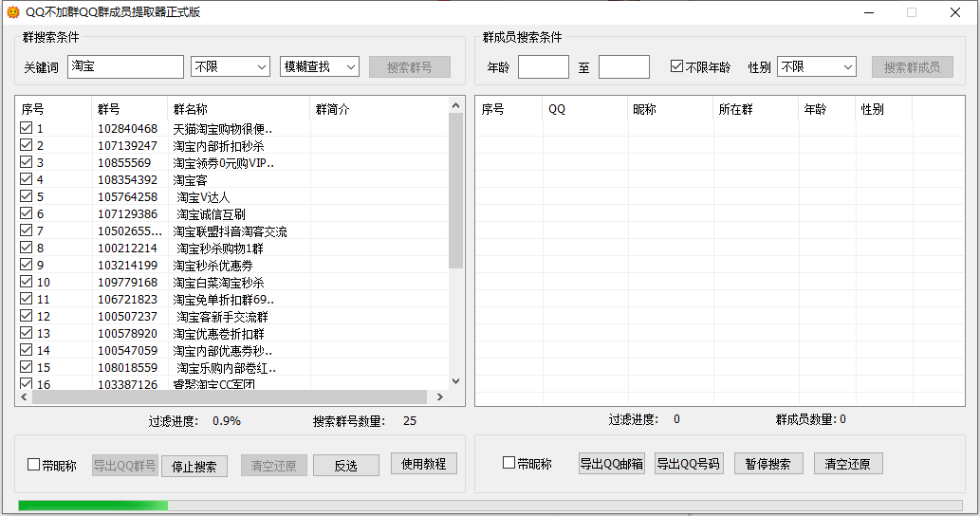Viewport: 980px width, 516px height.
Task: Select group name 淘宝V达人
Action: tap(203, 196)
